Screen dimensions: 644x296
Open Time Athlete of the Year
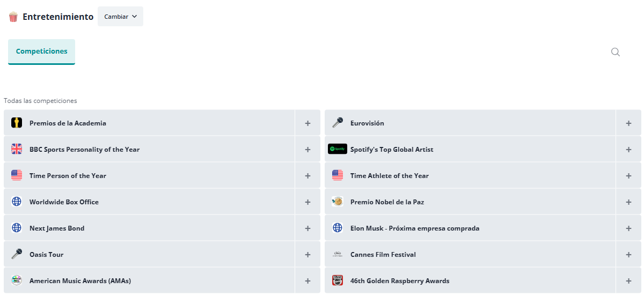click(x=470, y=175)
